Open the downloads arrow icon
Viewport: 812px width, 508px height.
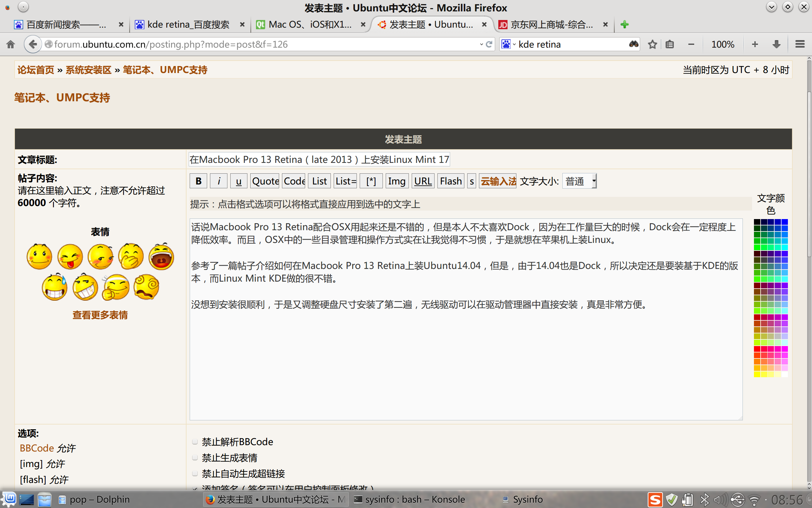click(x=776, y=44)
